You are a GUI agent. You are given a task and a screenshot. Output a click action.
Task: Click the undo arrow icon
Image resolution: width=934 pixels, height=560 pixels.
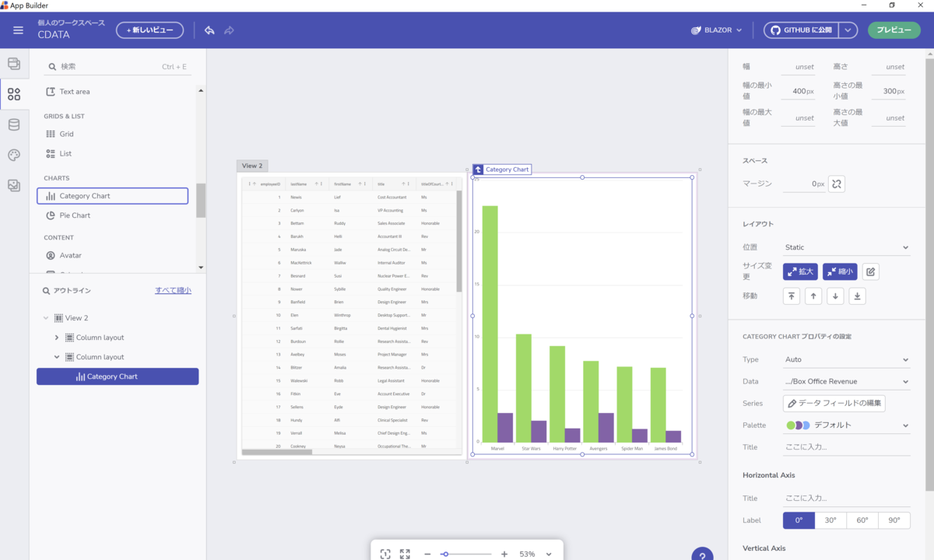point(209,30)
